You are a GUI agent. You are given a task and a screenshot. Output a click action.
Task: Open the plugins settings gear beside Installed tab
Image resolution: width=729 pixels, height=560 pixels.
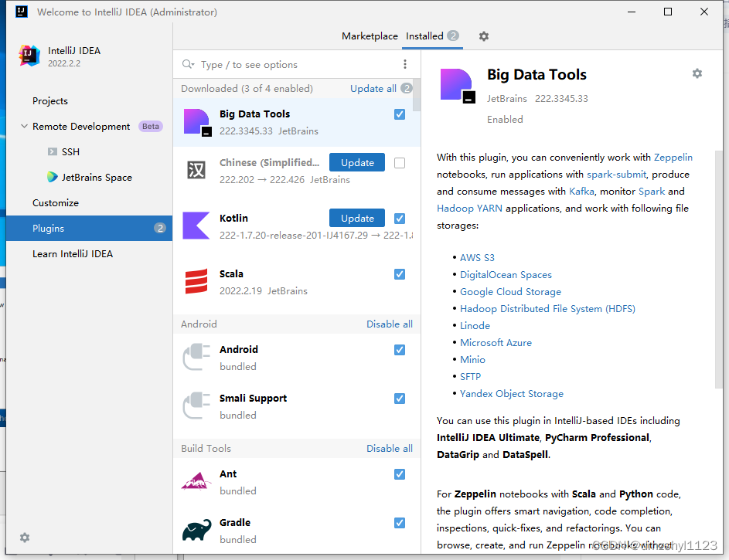pyautogui.click(x=484, y=36)
